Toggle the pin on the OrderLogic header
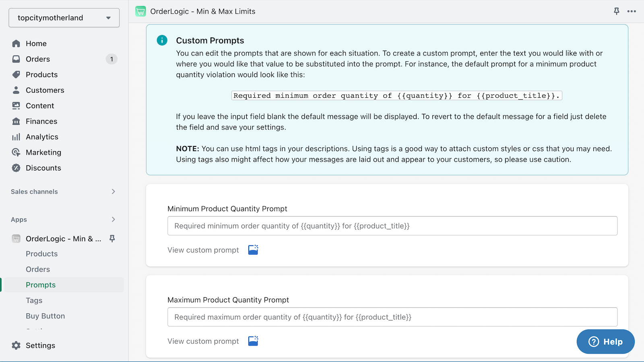The height and width of the screenshot is (362, 644). click(x=616, y=11)
